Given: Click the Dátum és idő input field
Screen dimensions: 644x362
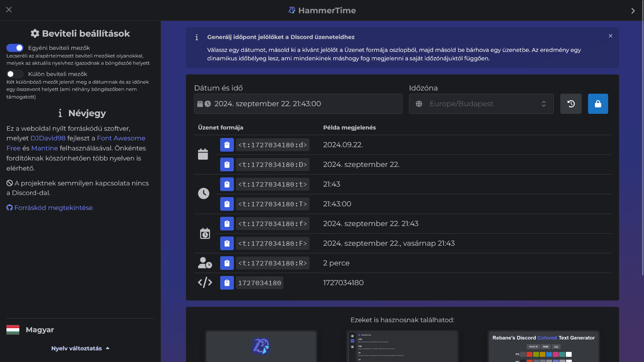Looking at the screenshot, I should [298, 103].
